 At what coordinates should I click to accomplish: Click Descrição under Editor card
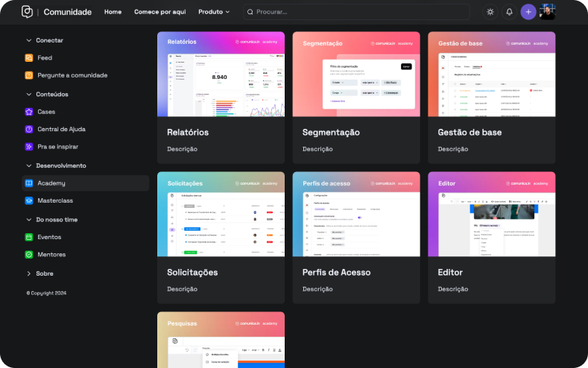coord(453,289)
